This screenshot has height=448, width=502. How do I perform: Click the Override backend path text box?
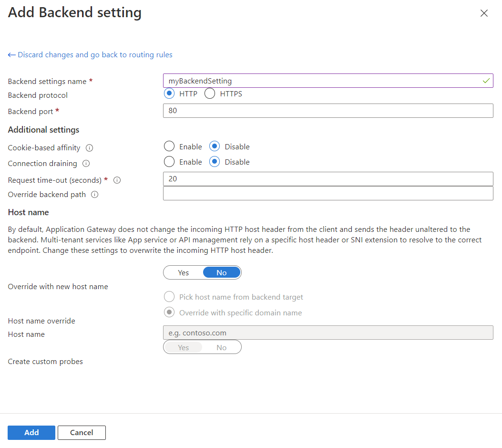tap(328, 193)
